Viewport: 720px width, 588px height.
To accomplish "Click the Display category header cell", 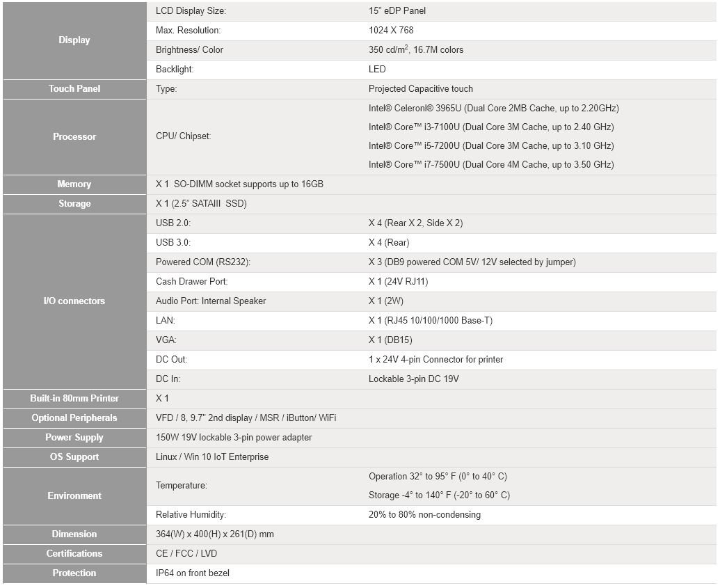I will tap(74, 40).
